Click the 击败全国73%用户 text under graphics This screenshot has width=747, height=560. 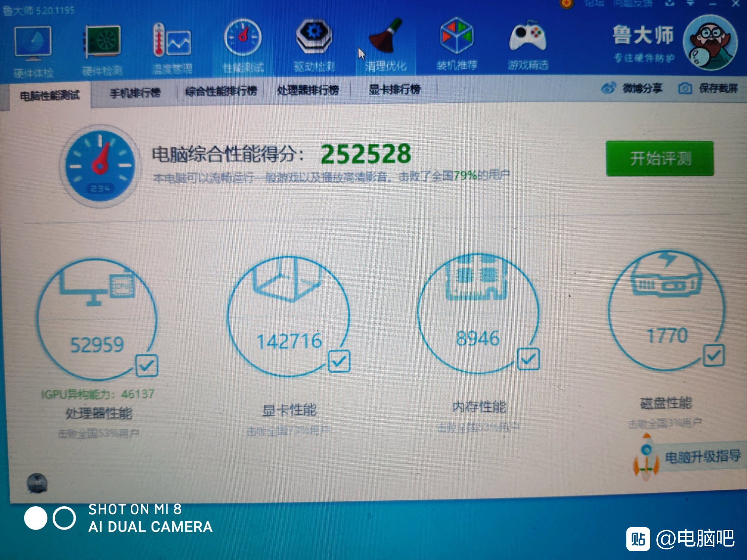(288, 431)
